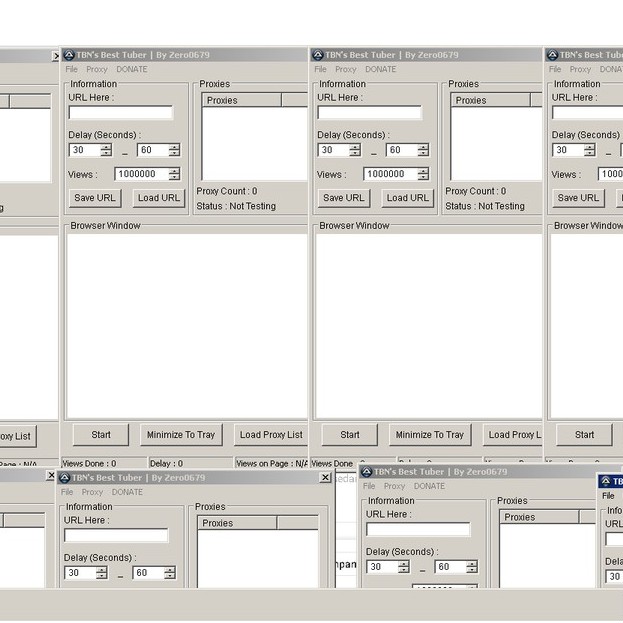Open DONATE menu in the bottom-left window
Screen dimensions: 623x623
click(127, 492)
